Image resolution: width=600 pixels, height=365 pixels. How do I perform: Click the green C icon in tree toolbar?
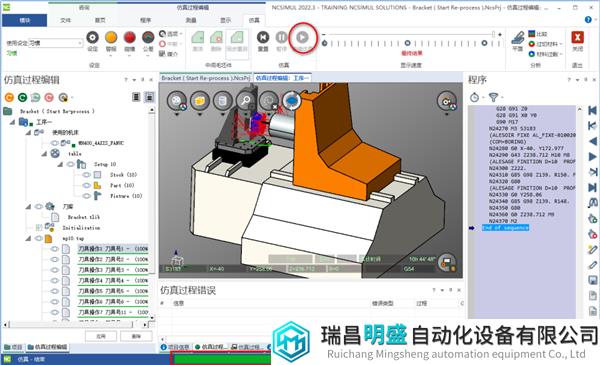23,98
